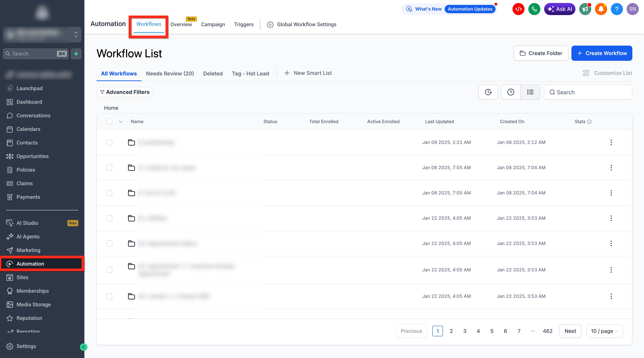Open three-dot menu for first folder row

pos(611,142)
